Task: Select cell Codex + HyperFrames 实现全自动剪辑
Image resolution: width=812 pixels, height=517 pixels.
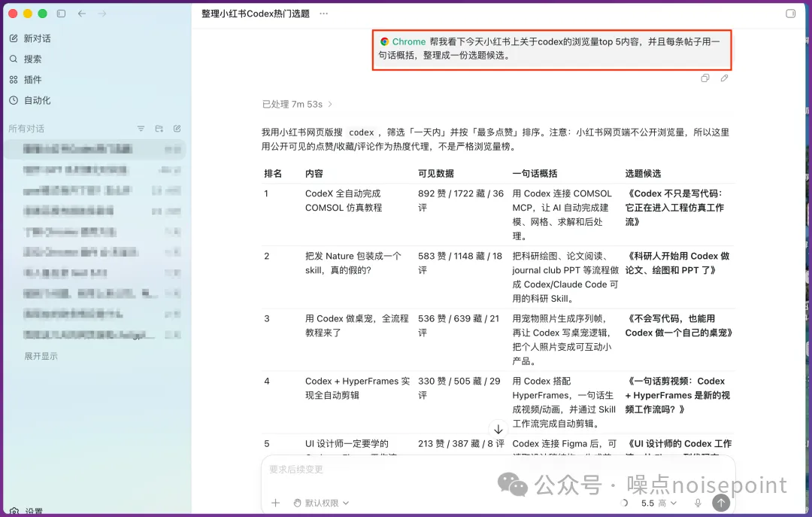Action: click(x=357, y=388)
